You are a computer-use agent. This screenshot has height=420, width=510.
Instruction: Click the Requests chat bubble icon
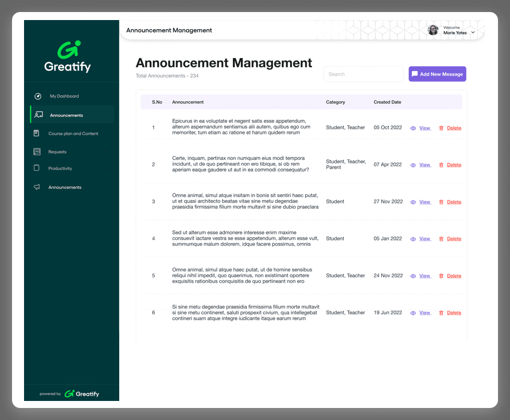coord(37,152)
